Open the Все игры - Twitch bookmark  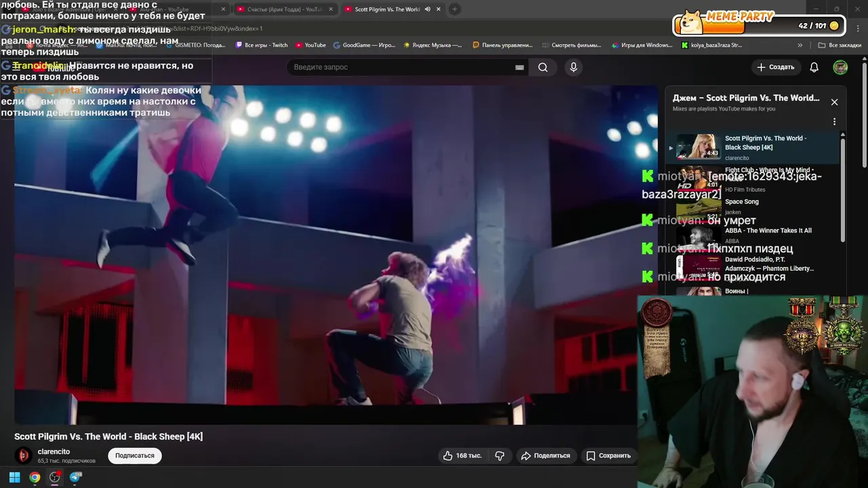click(262, 45)
